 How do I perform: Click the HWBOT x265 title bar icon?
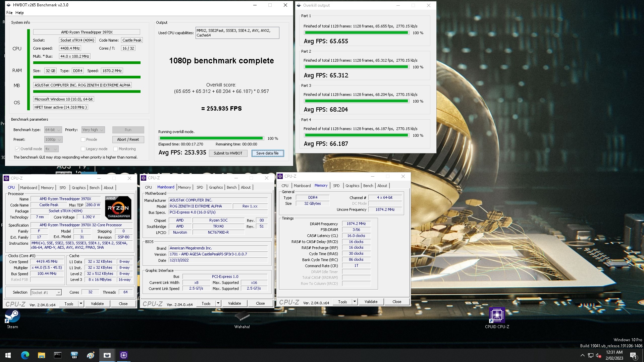click(9, 5)
